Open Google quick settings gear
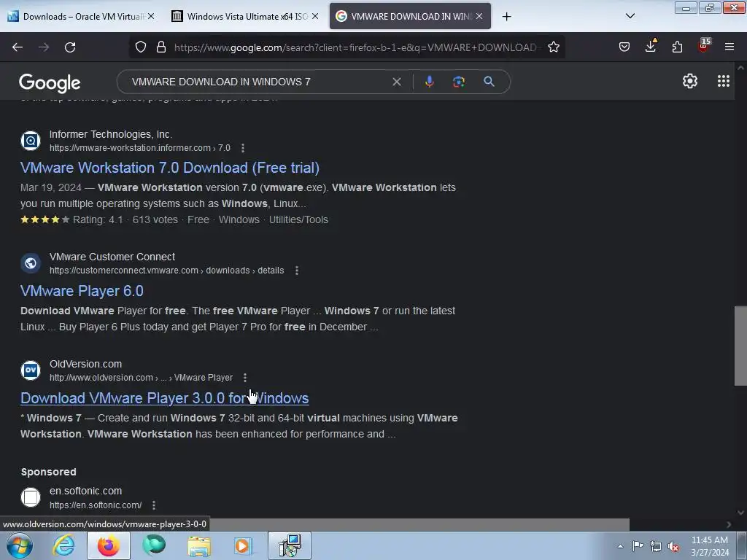 tap(690, 82)
